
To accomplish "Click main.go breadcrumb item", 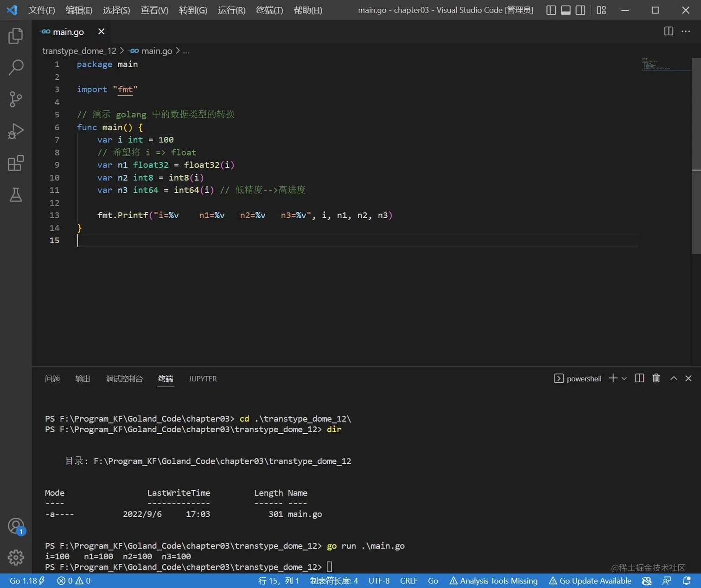I will pyautogui.click(x=151, y=51).
